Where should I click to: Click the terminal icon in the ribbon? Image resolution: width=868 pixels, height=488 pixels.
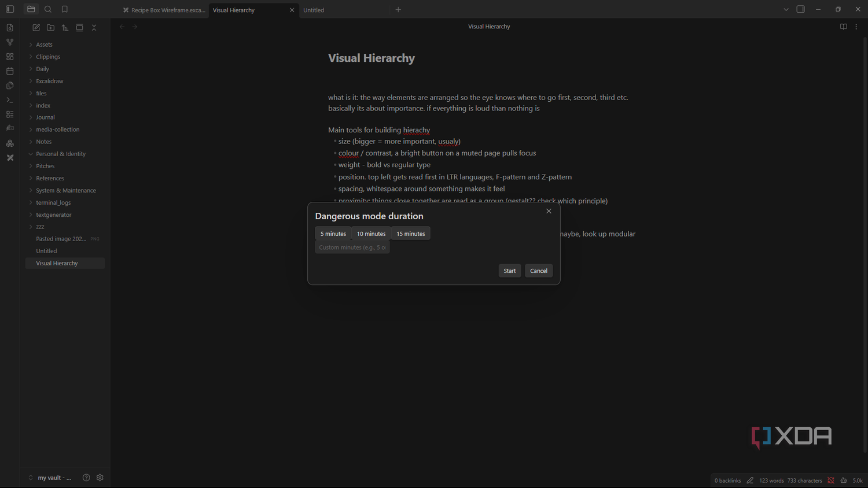[x=10, y=100]
